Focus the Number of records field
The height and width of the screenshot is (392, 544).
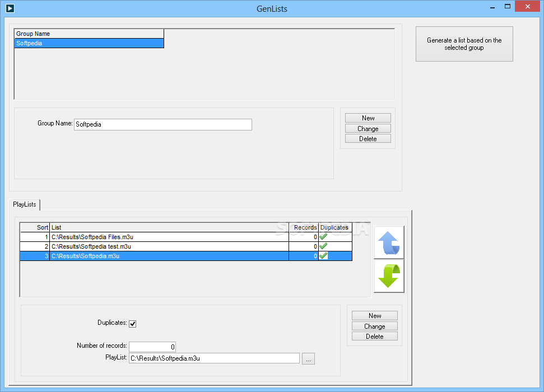pyautogui.click(x=152, y=347)
